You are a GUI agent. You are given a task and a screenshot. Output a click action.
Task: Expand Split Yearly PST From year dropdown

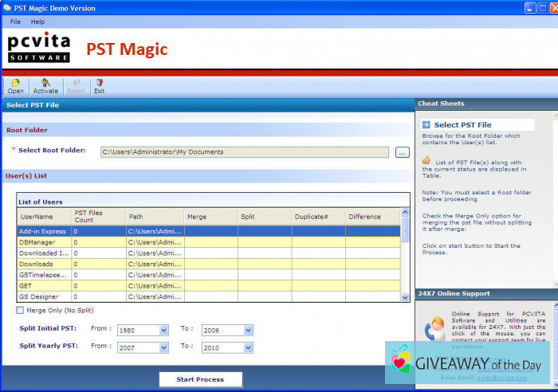pos(164,347)
